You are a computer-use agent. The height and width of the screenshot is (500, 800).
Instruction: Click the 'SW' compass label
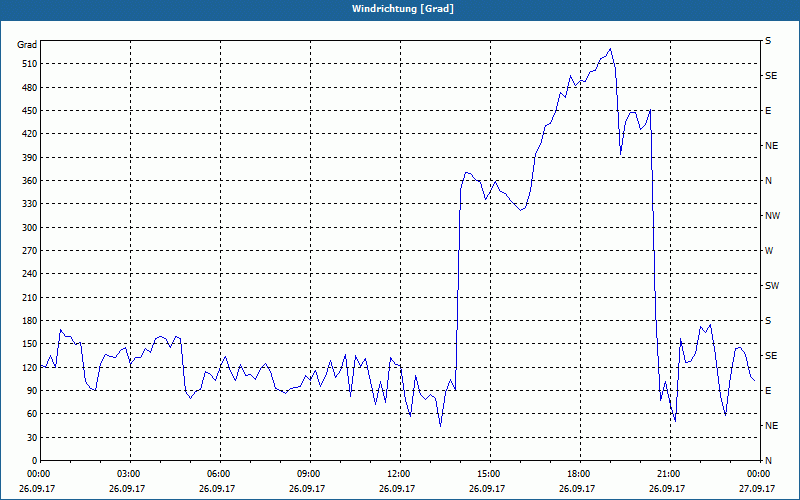[x=772, y=286]
